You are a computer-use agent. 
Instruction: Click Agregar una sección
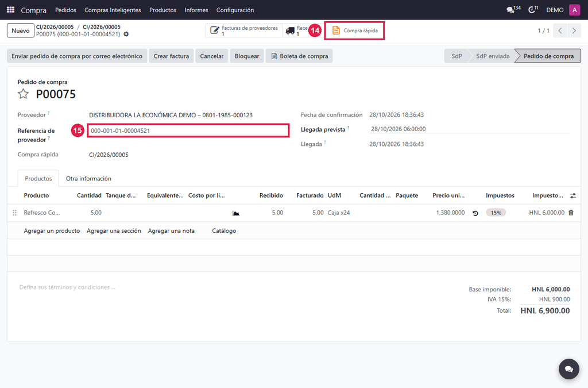pos(114,231)
